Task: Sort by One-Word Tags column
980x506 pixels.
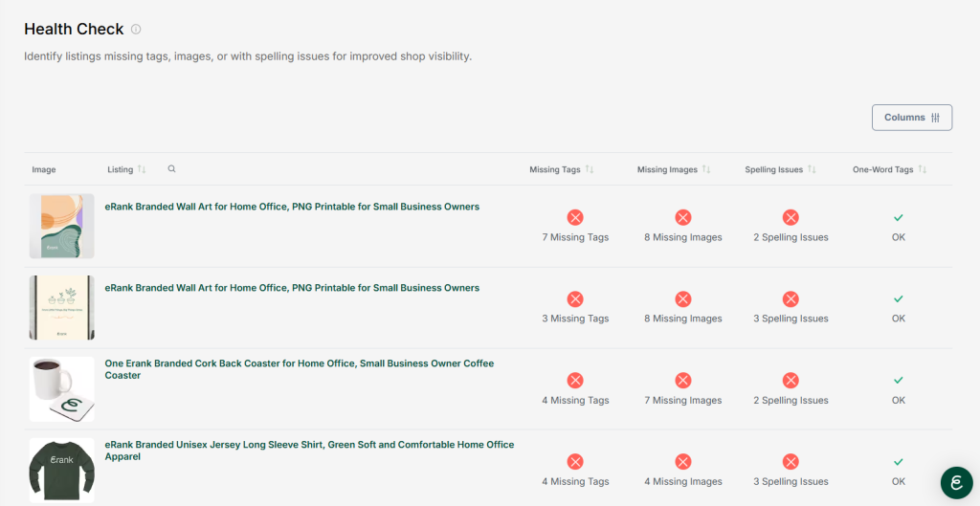Action: coord(923,169)
